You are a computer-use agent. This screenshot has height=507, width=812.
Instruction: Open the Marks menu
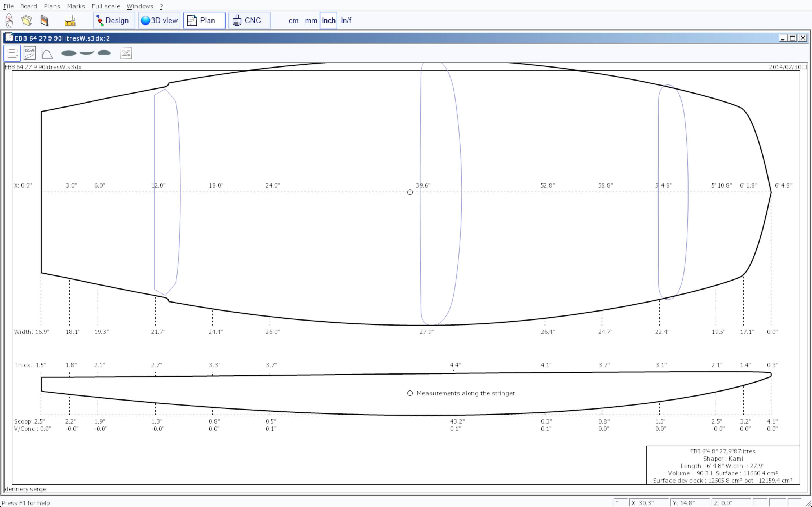click(x=76, y=6)
